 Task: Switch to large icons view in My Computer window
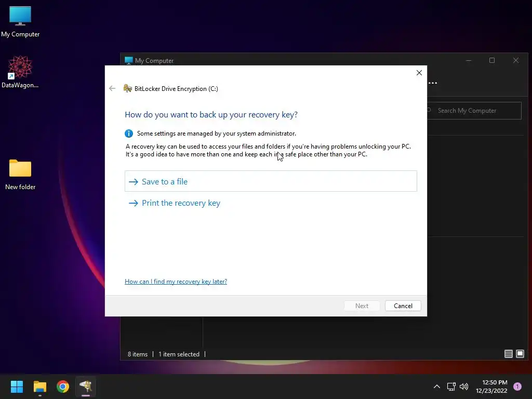pyautogui.click(x=520, y=354)
